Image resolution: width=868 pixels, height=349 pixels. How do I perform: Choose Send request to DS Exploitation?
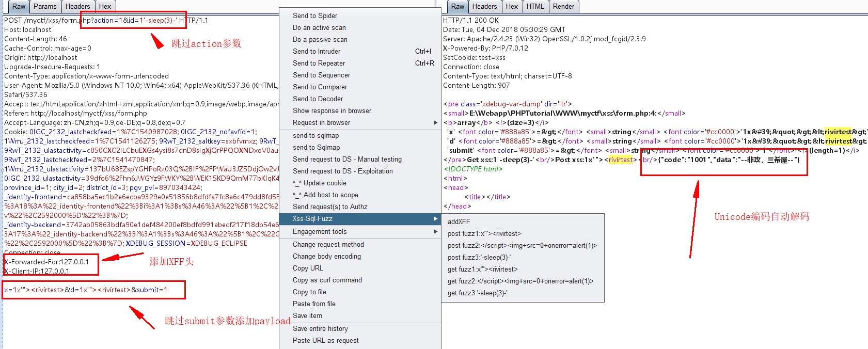[x=360, y=171]
